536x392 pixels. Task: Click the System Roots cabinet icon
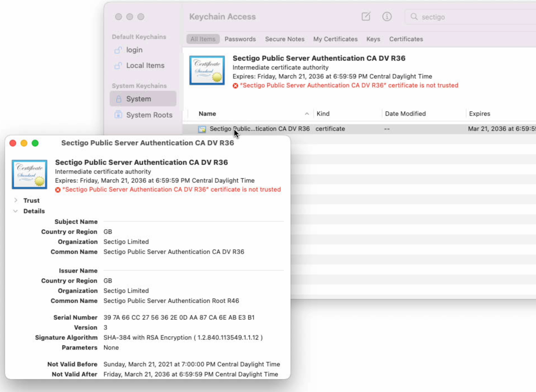click(118, 115)
